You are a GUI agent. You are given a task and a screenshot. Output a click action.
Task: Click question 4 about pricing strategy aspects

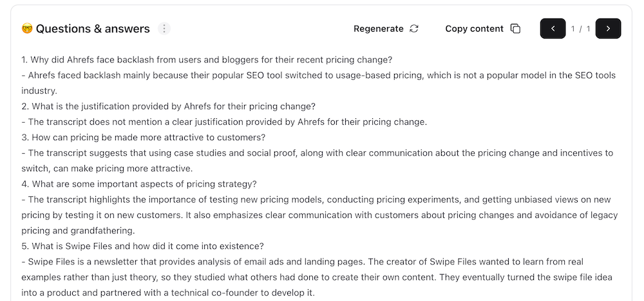coord(139,184)
